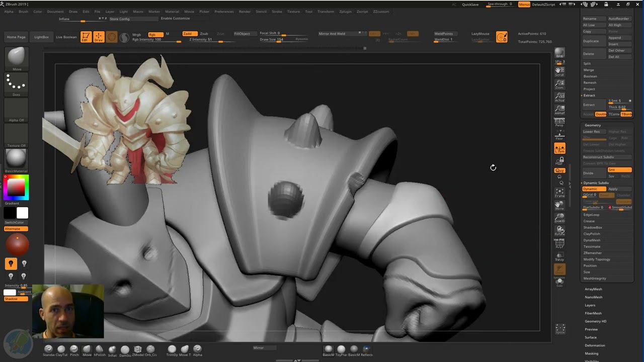This screenshot has width=644, height=362.
Task: Pick the Pinch brush from the bottom shelf
Action: pyautogui.click(x=74, y=349)
